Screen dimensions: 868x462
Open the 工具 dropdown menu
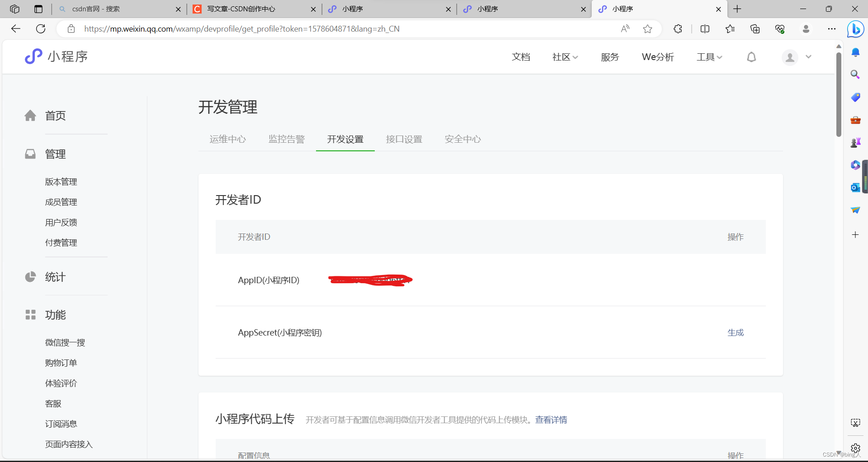tap(709, 57)
